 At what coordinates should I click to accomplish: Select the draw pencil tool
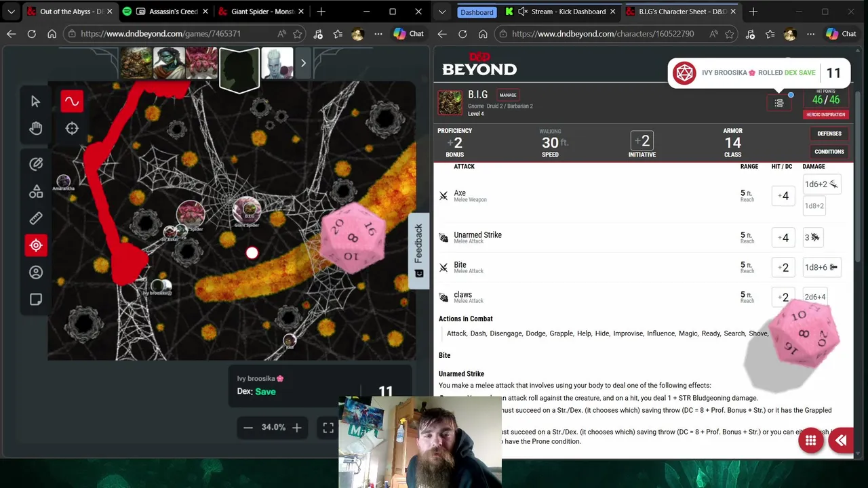[x=36, y=164]
